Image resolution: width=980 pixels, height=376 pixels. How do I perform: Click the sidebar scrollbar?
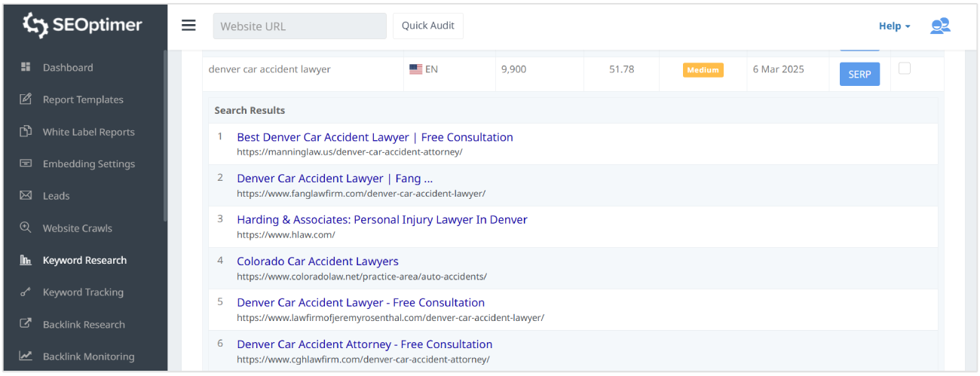(x=165, y=136)
